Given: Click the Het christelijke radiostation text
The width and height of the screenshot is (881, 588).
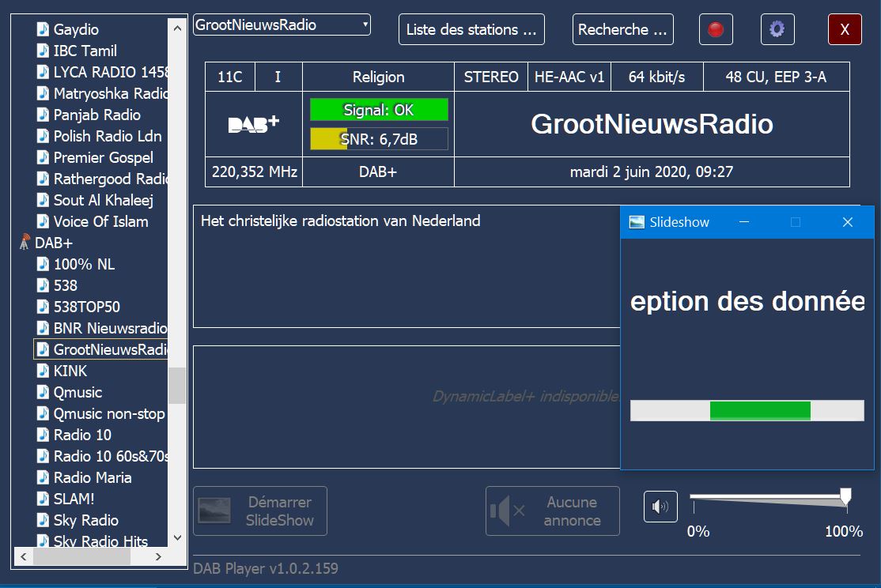Looking at the screenshot, I should pos(341,220).
